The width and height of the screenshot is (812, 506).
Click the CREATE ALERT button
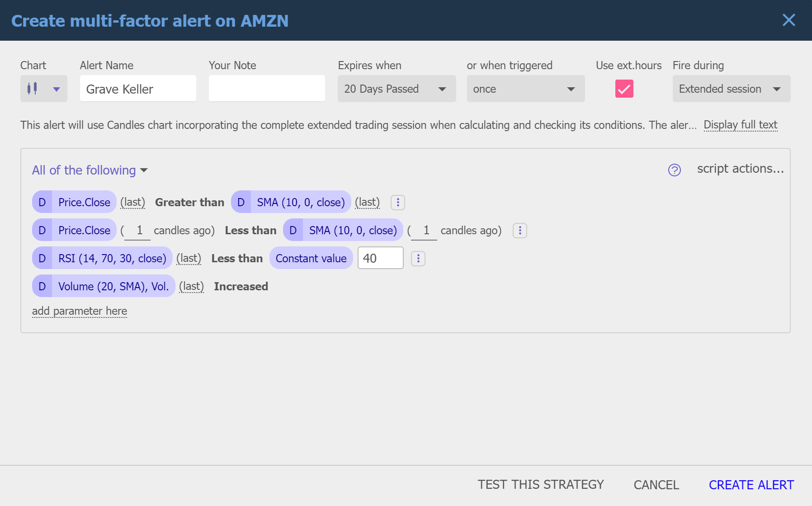751,485
